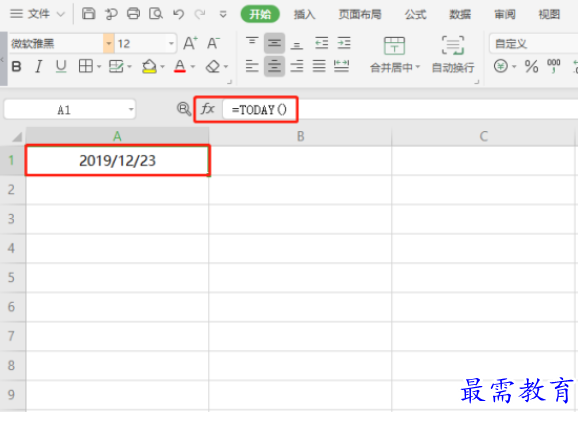Click the cell style brush icon

click(116, 66)
